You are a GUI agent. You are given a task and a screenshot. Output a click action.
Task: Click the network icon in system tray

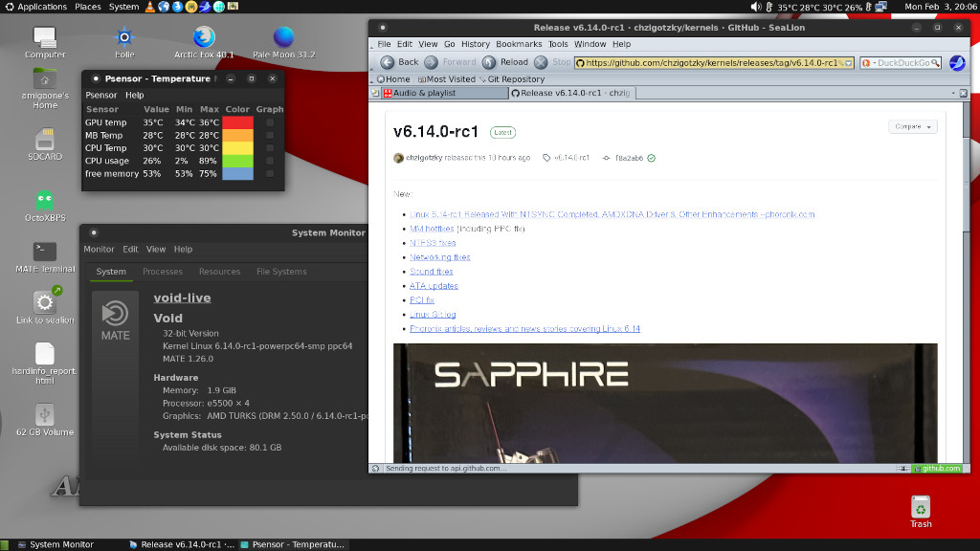881,7
